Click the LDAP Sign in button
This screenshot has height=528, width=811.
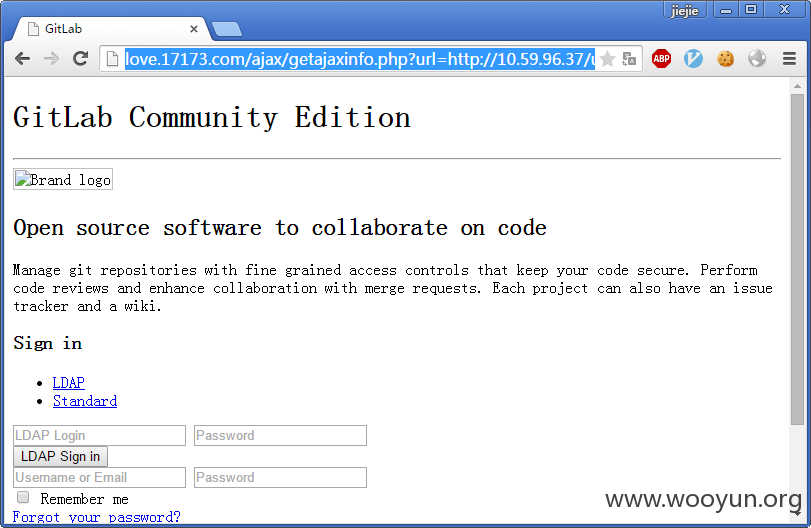[61, 457]
